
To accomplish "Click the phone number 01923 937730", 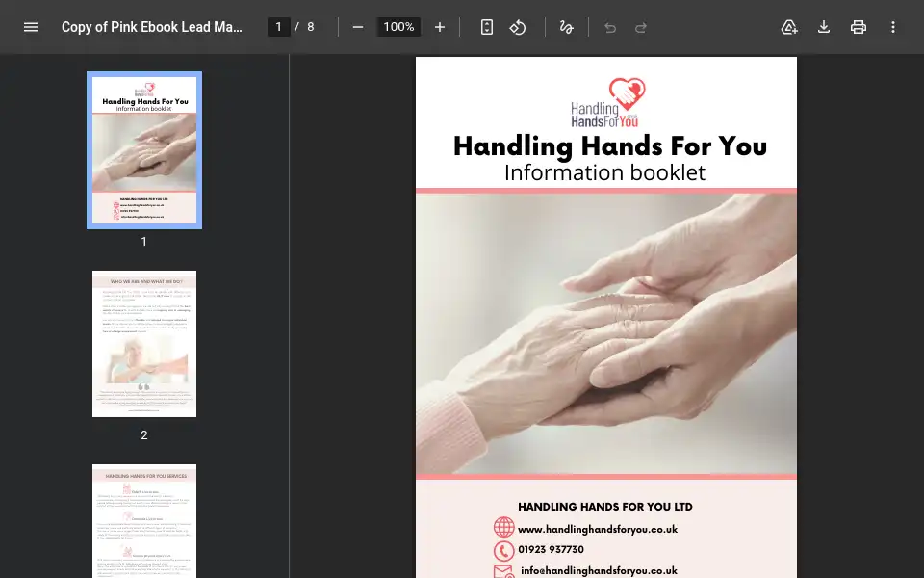I will pos(551,550).
